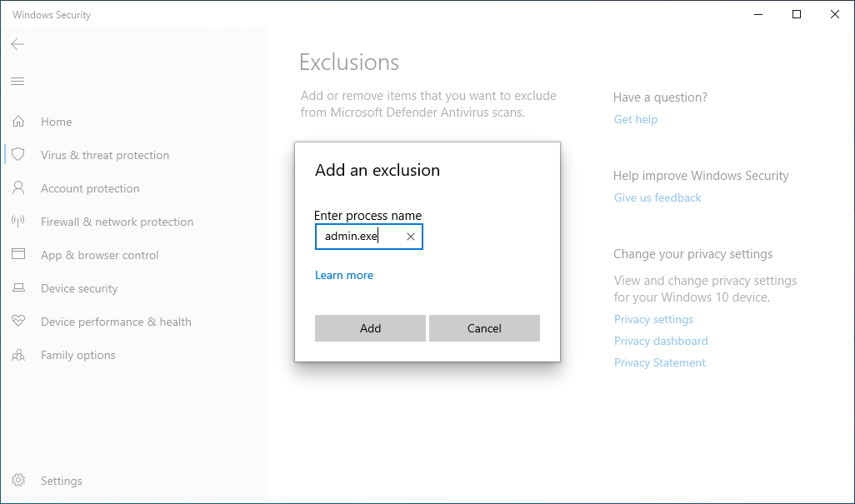Click the Family options people icon
The image size is (855, 504).
click(18, 355)
